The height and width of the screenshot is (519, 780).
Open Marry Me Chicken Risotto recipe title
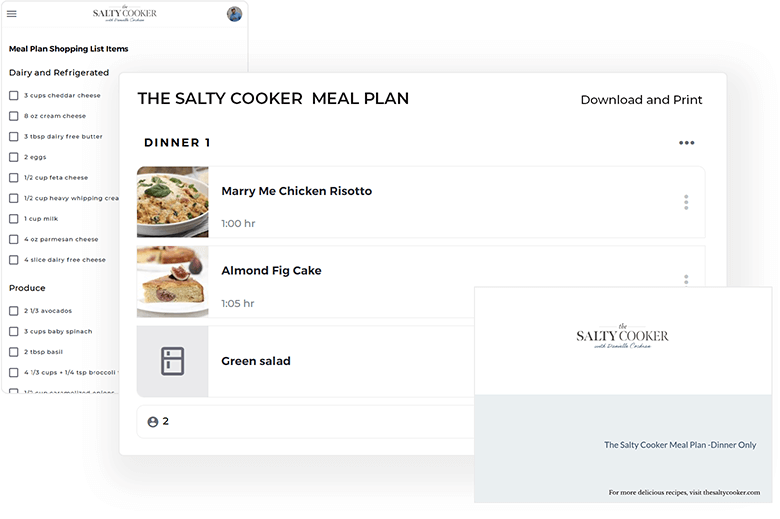(296, 191)
